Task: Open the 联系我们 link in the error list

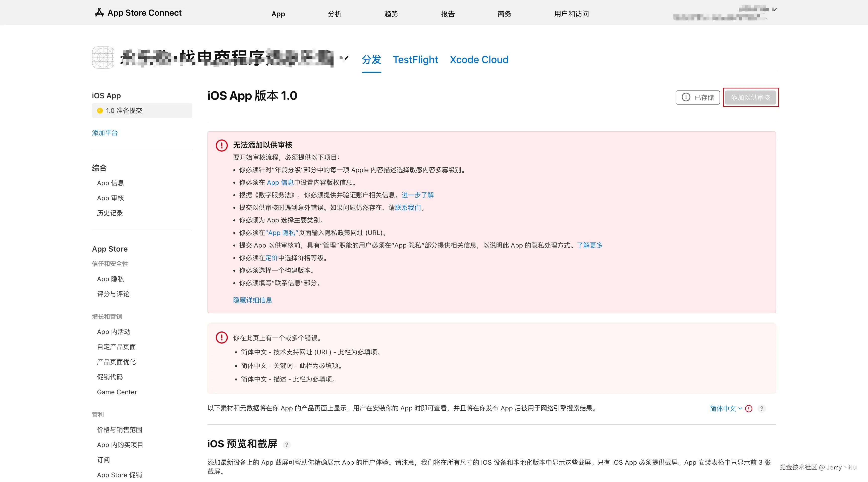Action: click(x=408, y=208)
